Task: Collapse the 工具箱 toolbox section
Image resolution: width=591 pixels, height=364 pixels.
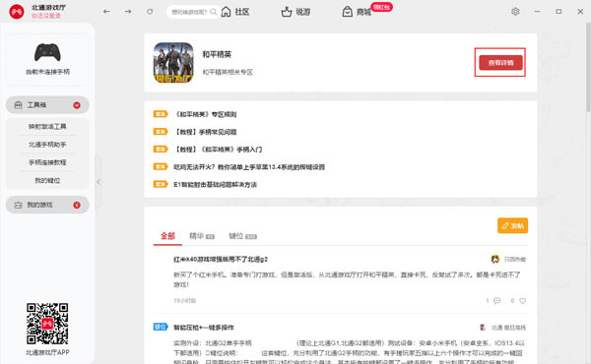Action: coord(47,105)
